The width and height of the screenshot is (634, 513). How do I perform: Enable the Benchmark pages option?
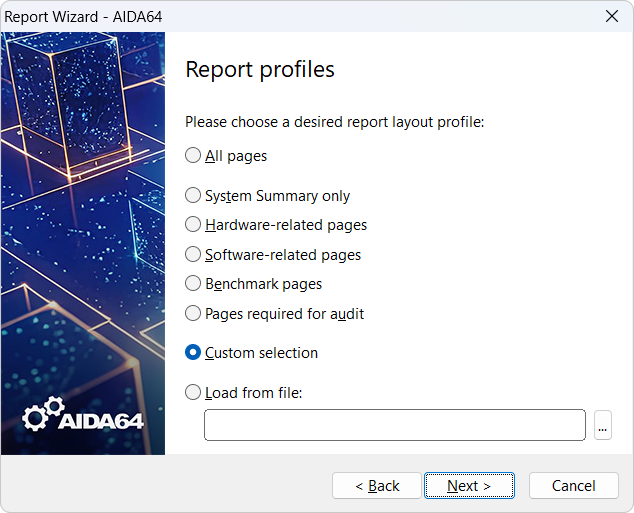tap(193, 284)
